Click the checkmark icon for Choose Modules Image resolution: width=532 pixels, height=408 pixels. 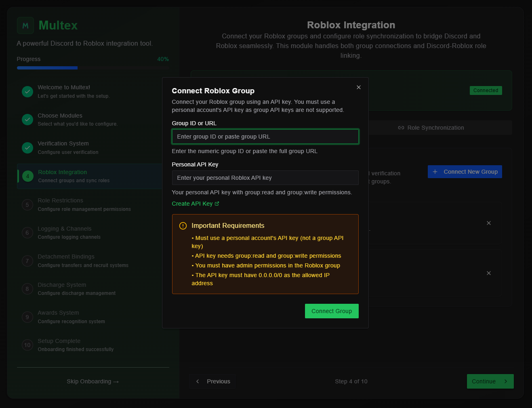[27, 120]
